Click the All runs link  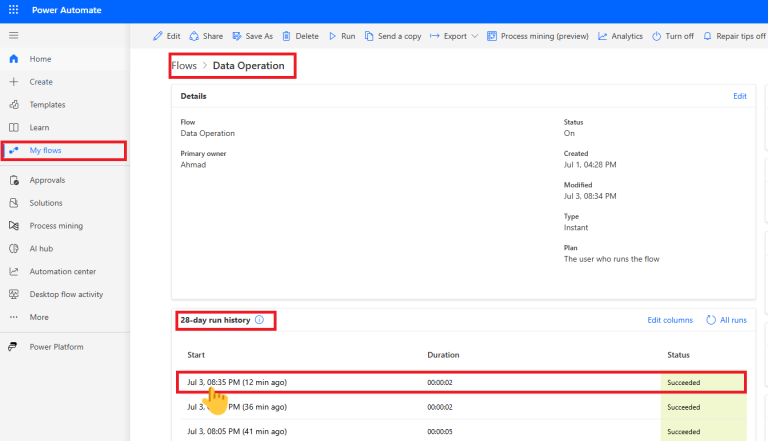pyautogui.click(x=733, y=320)
